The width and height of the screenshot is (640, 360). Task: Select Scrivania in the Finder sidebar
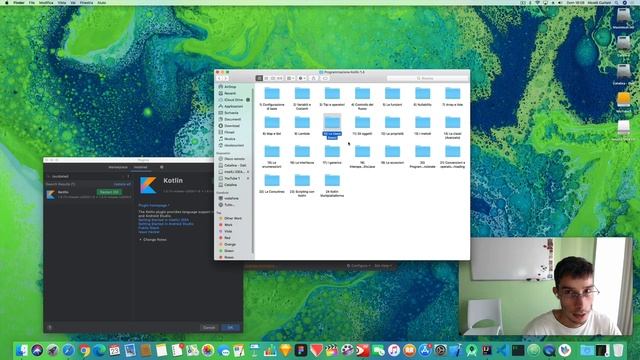(x=231, y=113)
